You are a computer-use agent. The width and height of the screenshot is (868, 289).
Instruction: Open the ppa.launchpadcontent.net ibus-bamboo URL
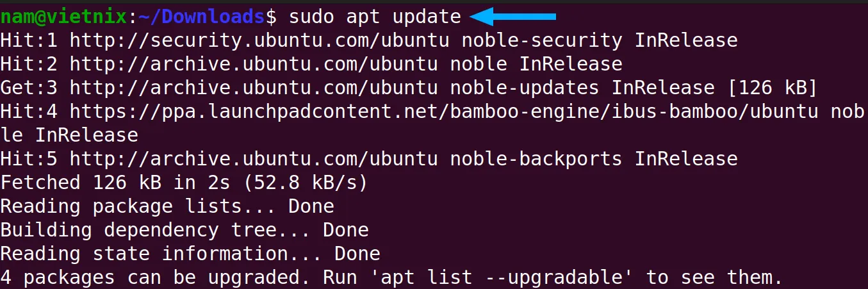point(444,111)
